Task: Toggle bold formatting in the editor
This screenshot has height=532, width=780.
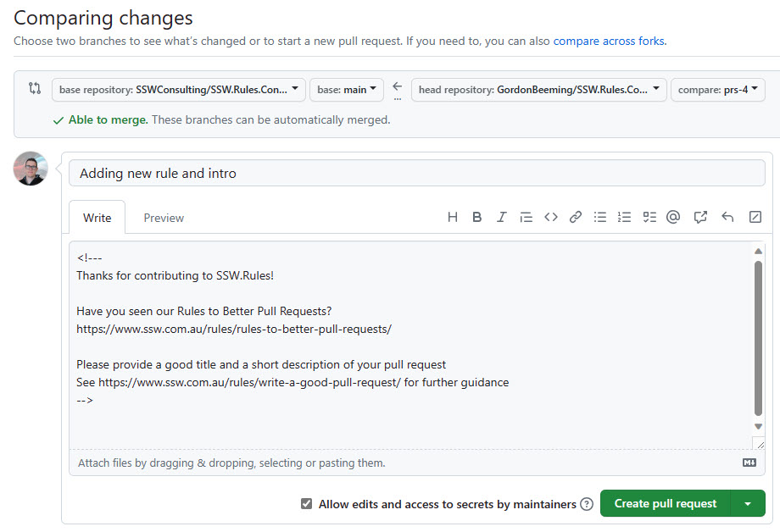Action: [x=477, y=217]
